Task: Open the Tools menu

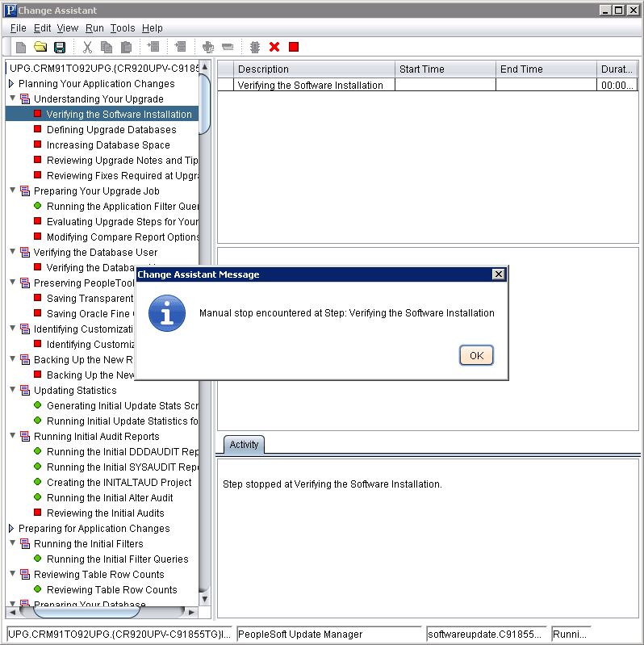Action: click(123, 28)
